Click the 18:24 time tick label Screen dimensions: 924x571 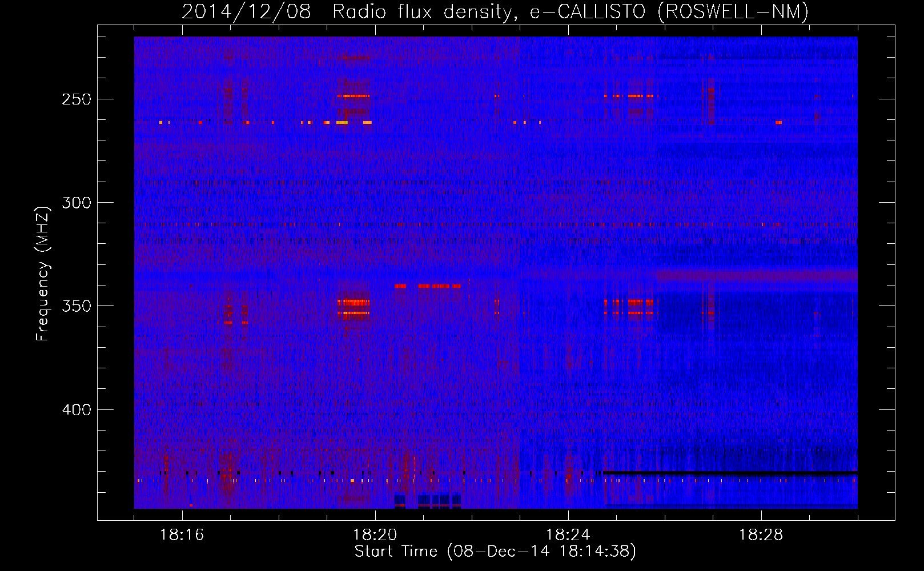(568, 535)
